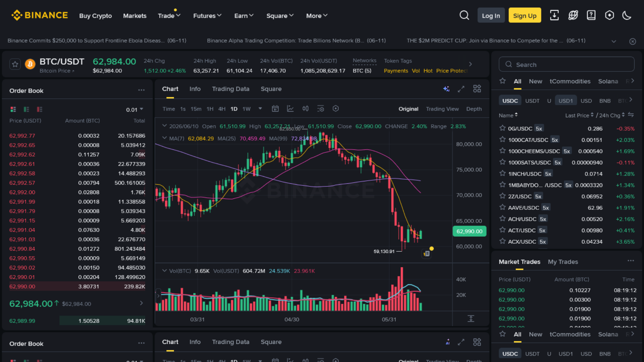
Task: Open the Payments token tag
Action: [x=396, y=71]
